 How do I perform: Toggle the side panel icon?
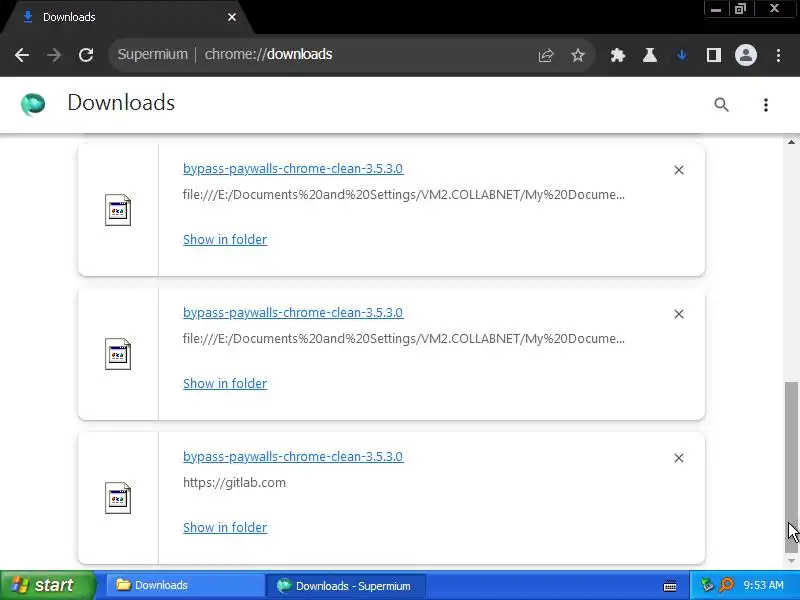point(714,55)
